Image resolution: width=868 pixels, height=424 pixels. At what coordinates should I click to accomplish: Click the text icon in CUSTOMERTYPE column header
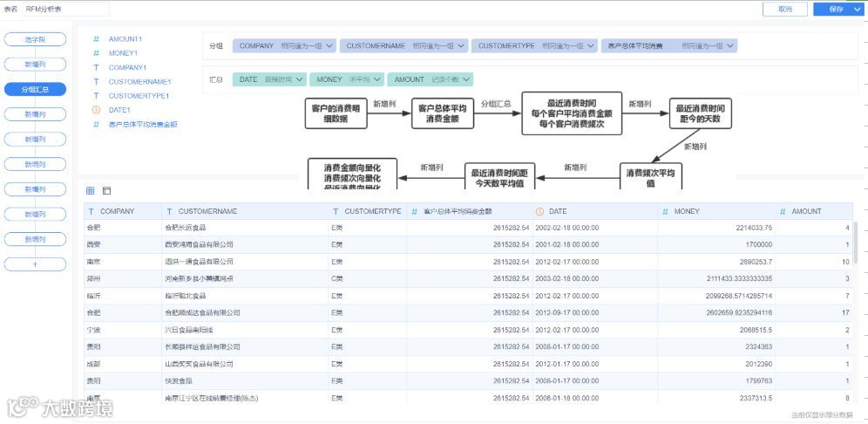336,211
